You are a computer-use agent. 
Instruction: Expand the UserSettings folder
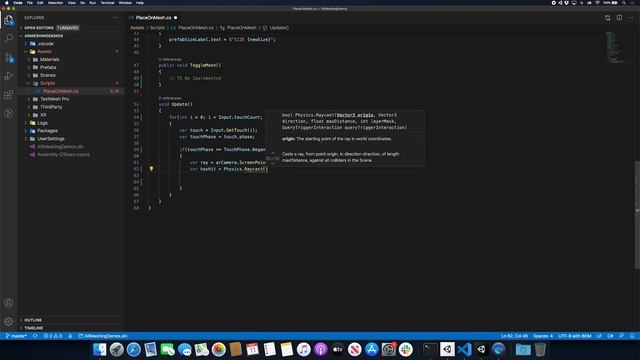71,139
